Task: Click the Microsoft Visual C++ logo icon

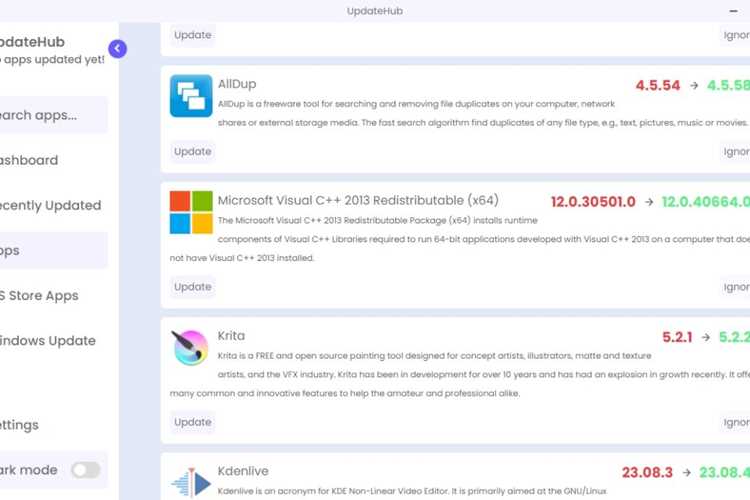Action: click(191, 212)
